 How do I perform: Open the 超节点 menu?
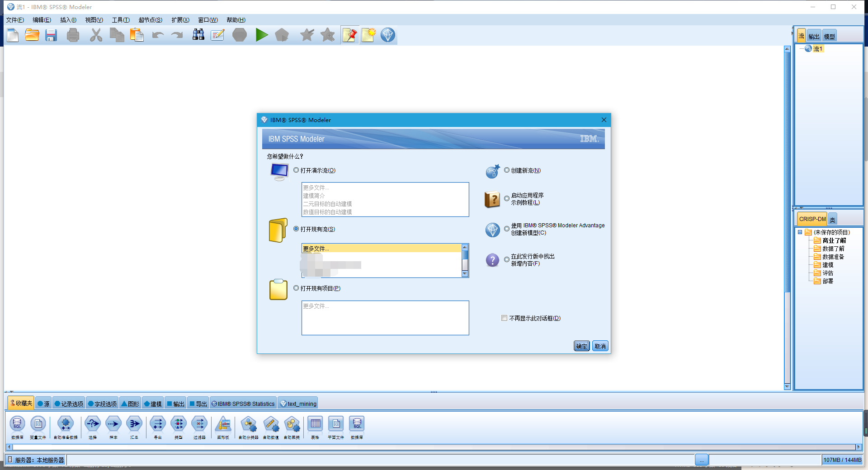[x=151, y=20]
